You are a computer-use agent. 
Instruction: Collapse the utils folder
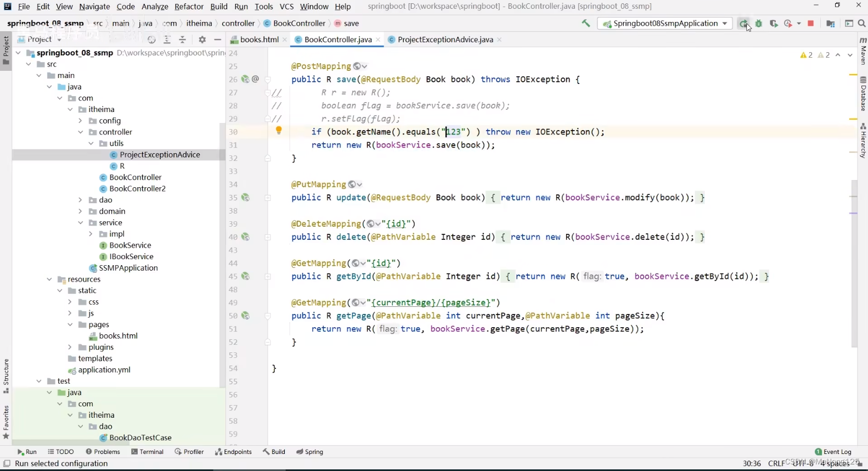pyautogui.click(x=91, y=143)
